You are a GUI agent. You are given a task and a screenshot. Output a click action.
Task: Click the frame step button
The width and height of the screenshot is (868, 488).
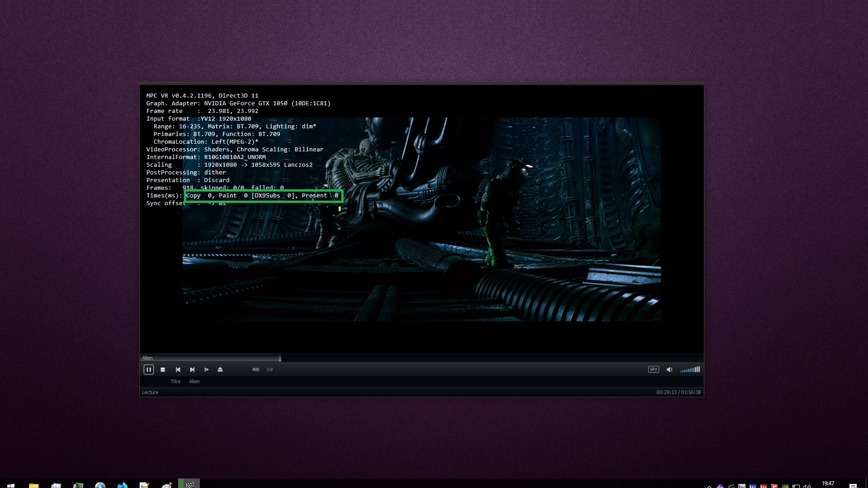(206, 370)
